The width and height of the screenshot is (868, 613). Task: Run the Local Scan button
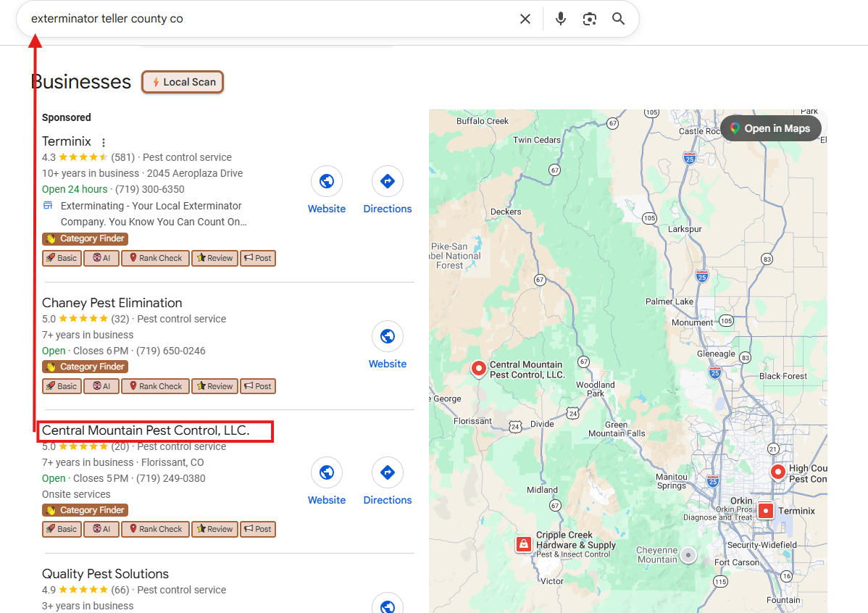[x=183, y=82]
